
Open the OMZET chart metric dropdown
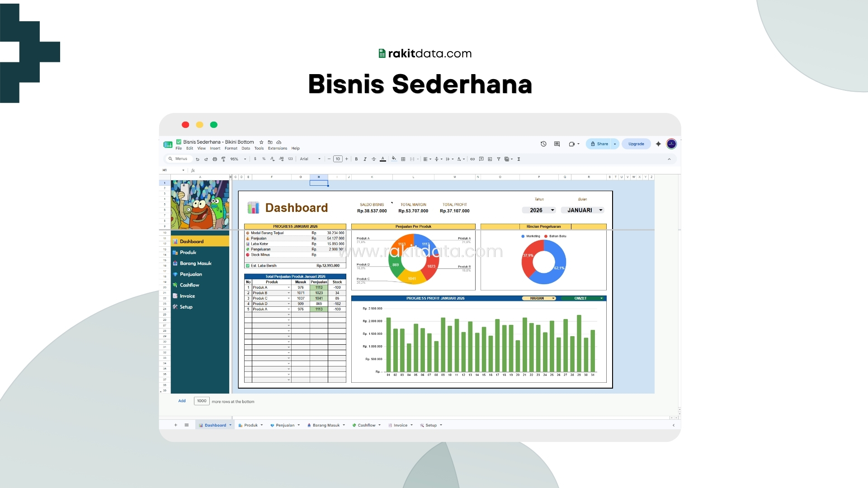coord(583,298)
